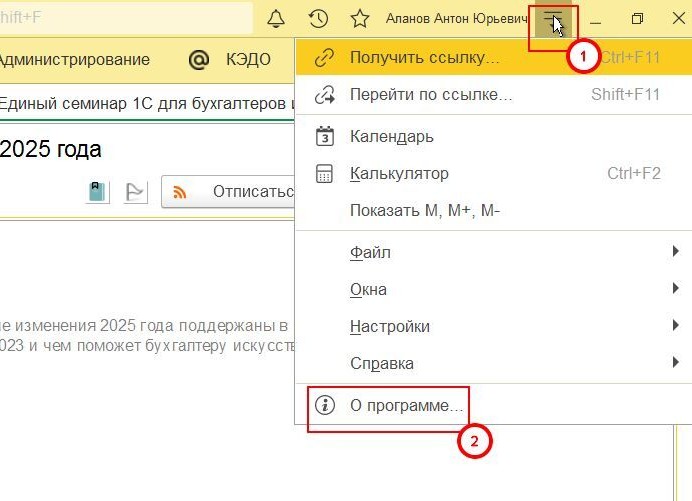This screenshot has width=692, height=501.
Task: Switch to Единый семинар 1С tab
Action: click(x=147, y=104)
